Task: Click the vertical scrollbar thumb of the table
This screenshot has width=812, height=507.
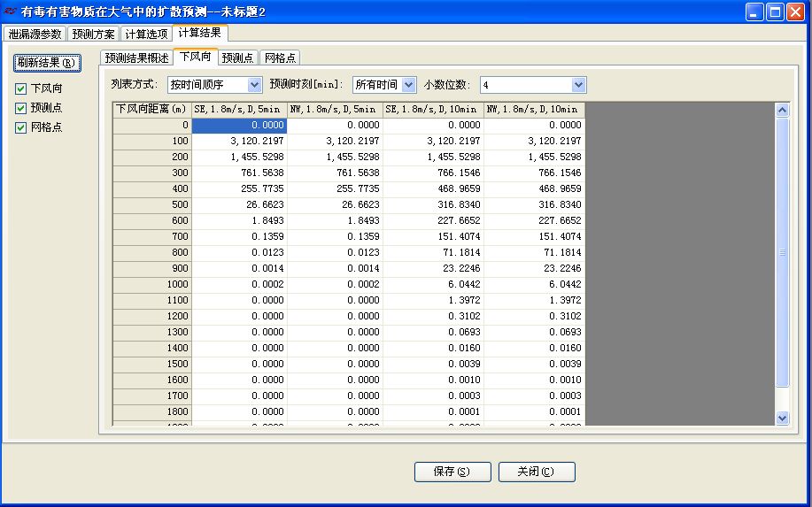Action: 782,252
